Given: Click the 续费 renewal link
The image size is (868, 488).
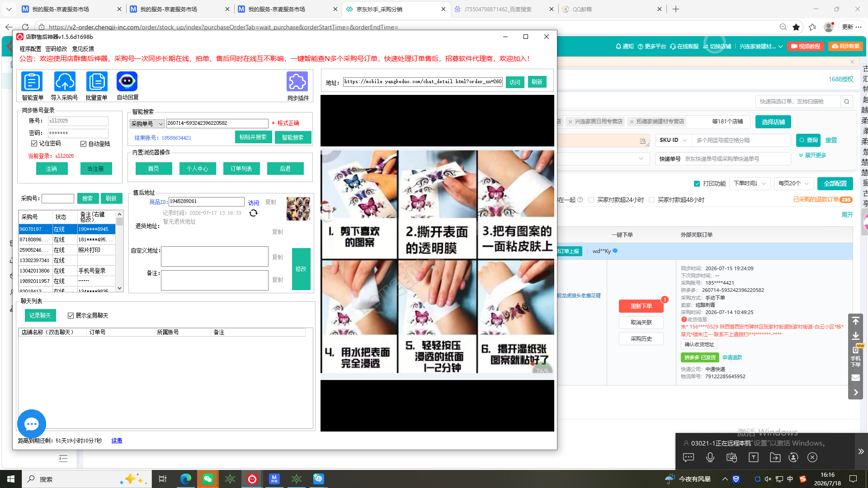Looking at the screenshot, I should point(117,441).
